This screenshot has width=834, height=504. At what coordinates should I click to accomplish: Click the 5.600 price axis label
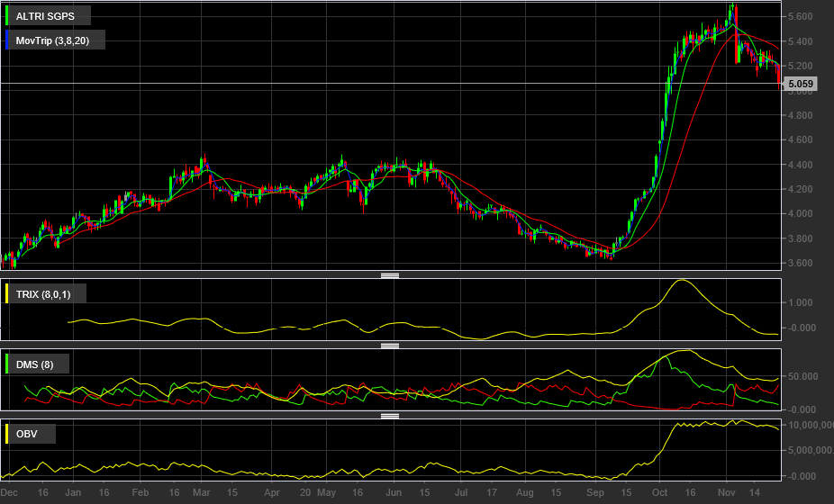tap(800, 17)
